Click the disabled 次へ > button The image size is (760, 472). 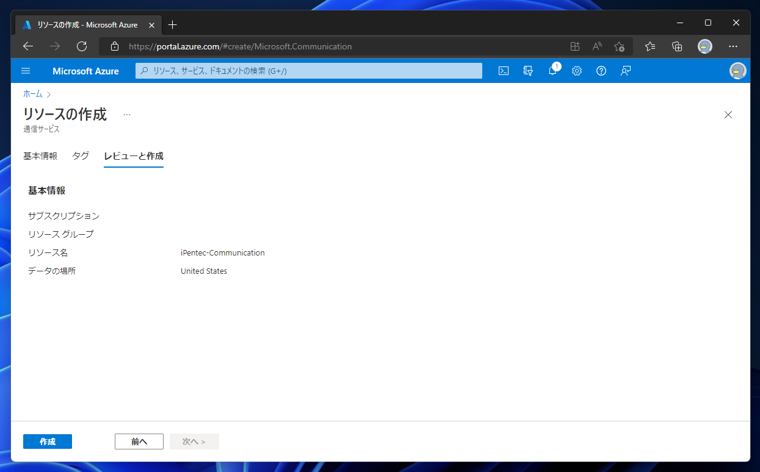[194, 441]
